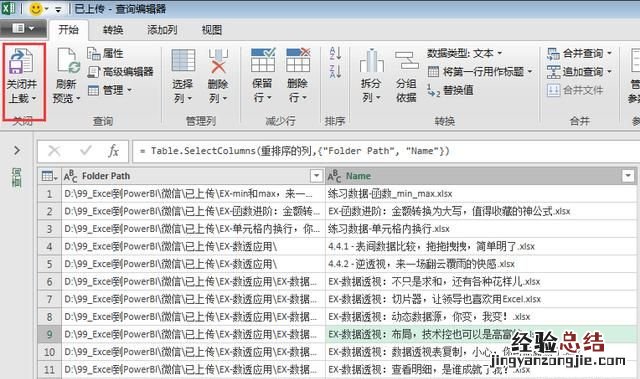Open Properties (属性) in Query group
This screenshot has width=640, height=379.
(105, 53)
